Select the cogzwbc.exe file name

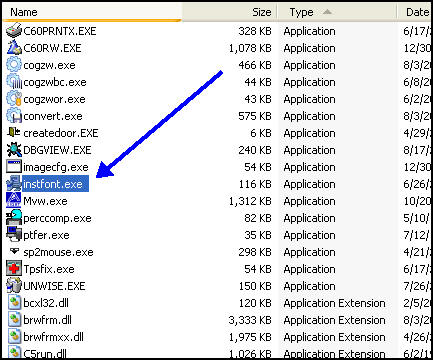point(55,82)
